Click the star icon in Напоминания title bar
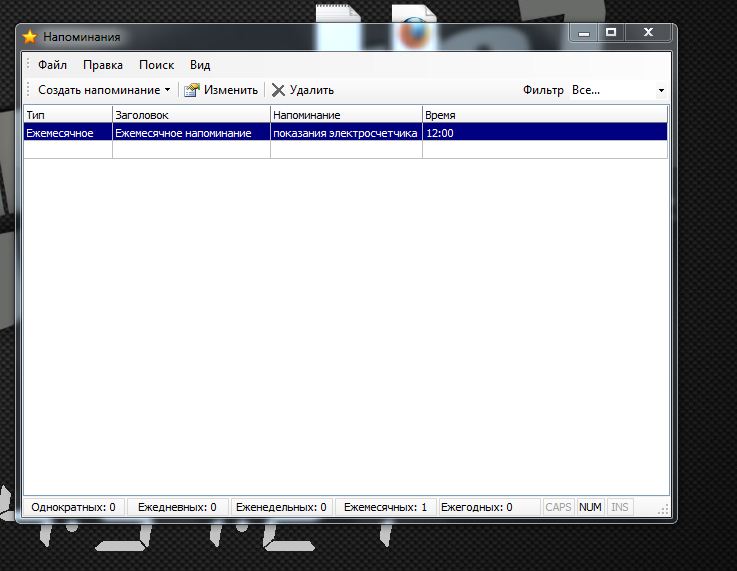The width and height of the screenshot is (737, 571). pos(30,37)
